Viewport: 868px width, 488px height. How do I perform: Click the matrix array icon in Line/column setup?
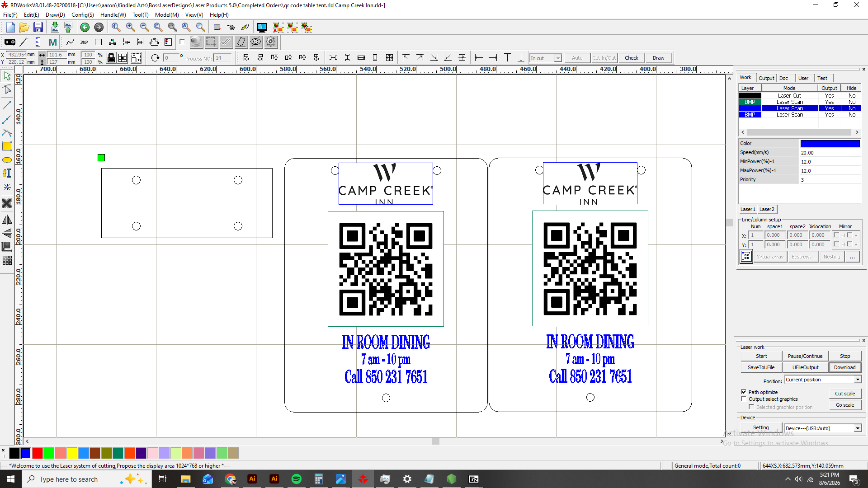click(746, 257)
